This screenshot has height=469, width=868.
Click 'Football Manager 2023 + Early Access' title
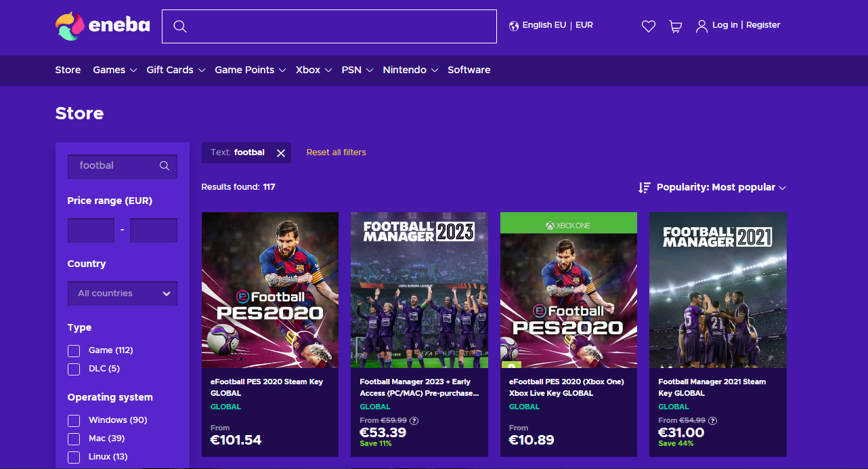[419, 387]
